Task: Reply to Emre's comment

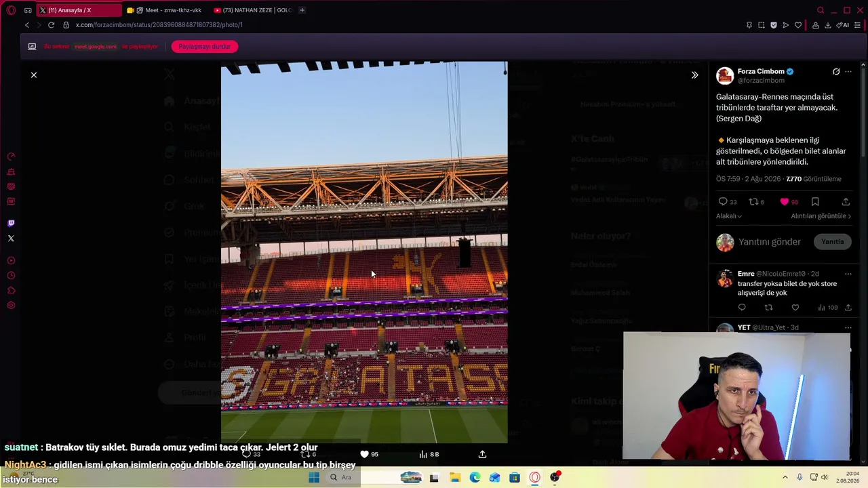Action: pyautogui.click(x=742, y=308)
